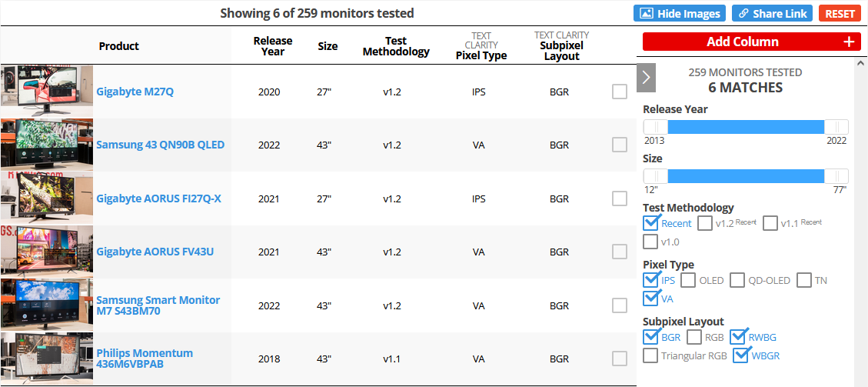The image size is (868, 387).
Task: Enable the OLED pixel type checkbox
Action: pos(688,280)
